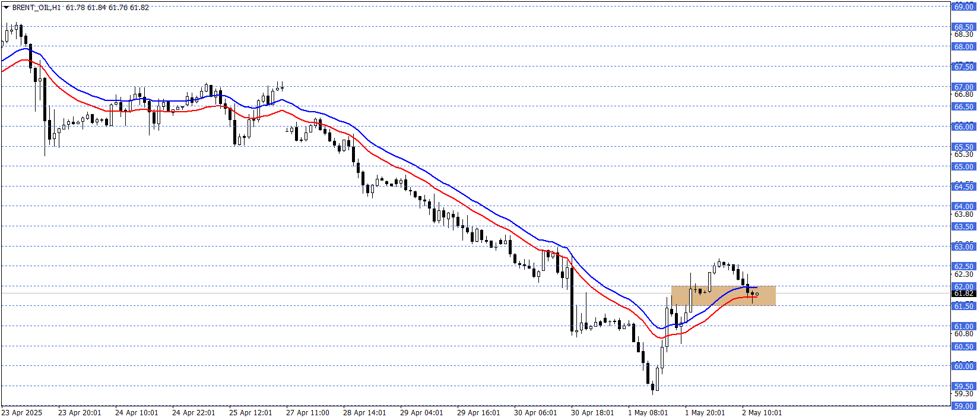This screenshot has height=420, width=980.
Task: Click the 23 Apr 20:01 time label
Action: (x=80, y=413)
